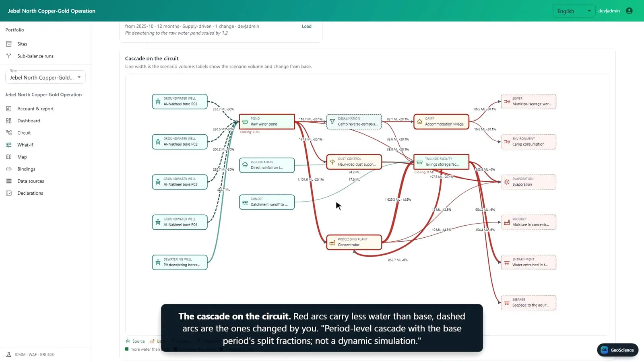Click the Concentrator plant icon
The width and height of the screenshot is (644, 362).
click(332, 243)
